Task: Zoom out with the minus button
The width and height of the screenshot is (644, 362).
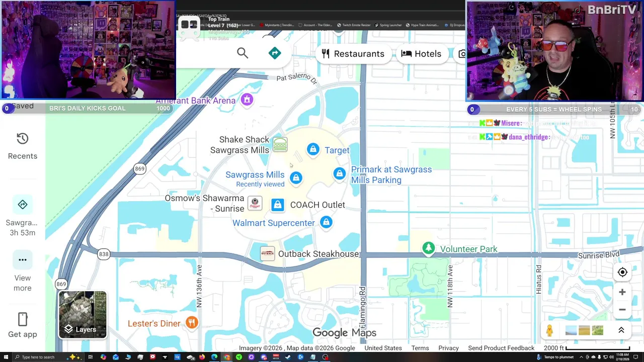Action: tap(622, 310)
